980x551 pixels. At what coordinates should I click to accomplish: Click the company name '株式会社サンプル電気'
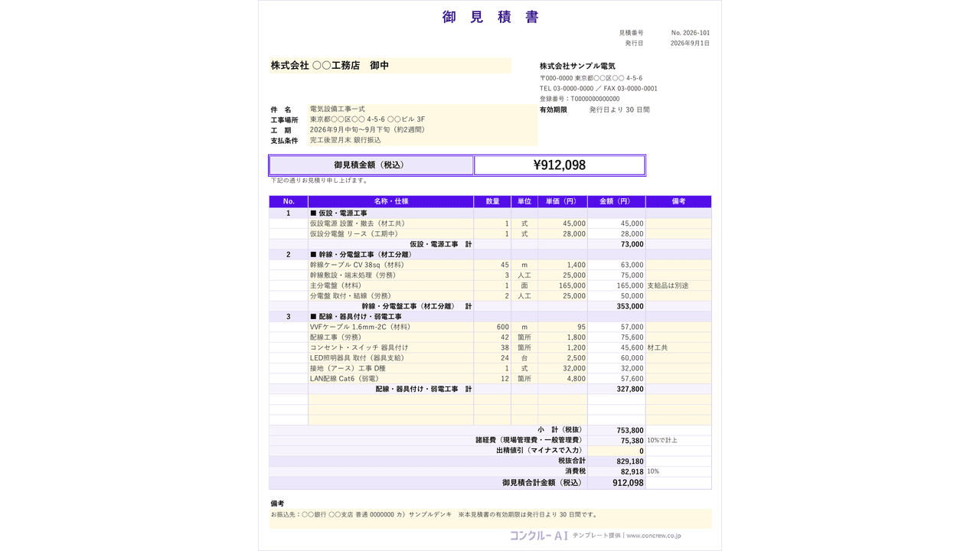[577, 67]
